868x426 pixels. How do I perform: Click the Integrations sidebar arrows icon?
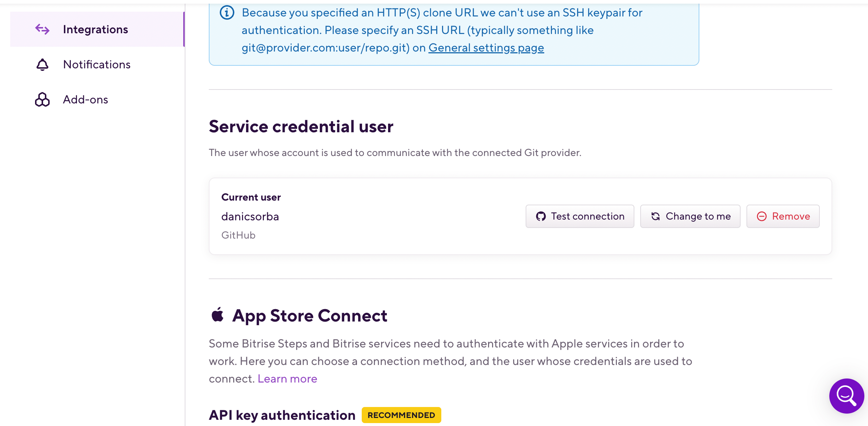[42, 29]
